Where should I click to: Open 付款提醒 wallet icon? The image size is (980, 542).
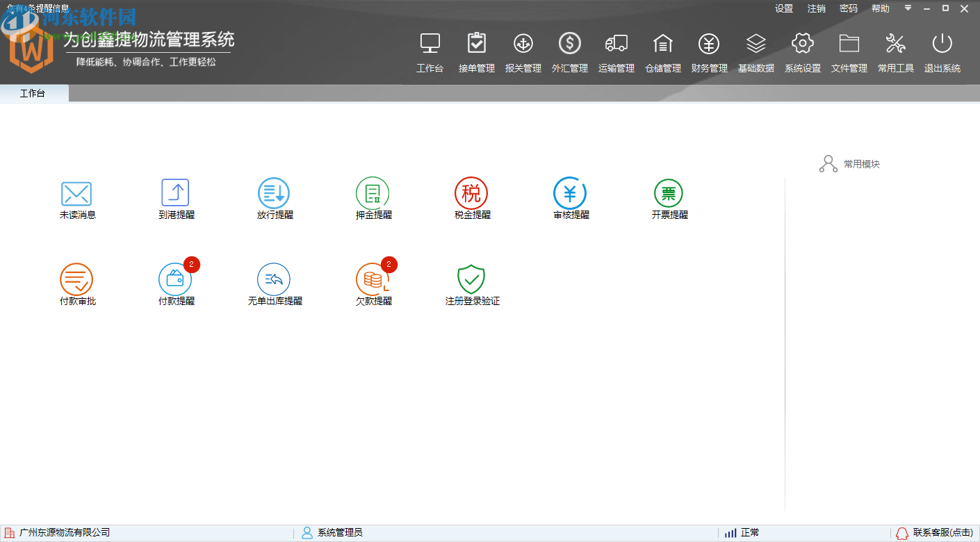(175, 279)
